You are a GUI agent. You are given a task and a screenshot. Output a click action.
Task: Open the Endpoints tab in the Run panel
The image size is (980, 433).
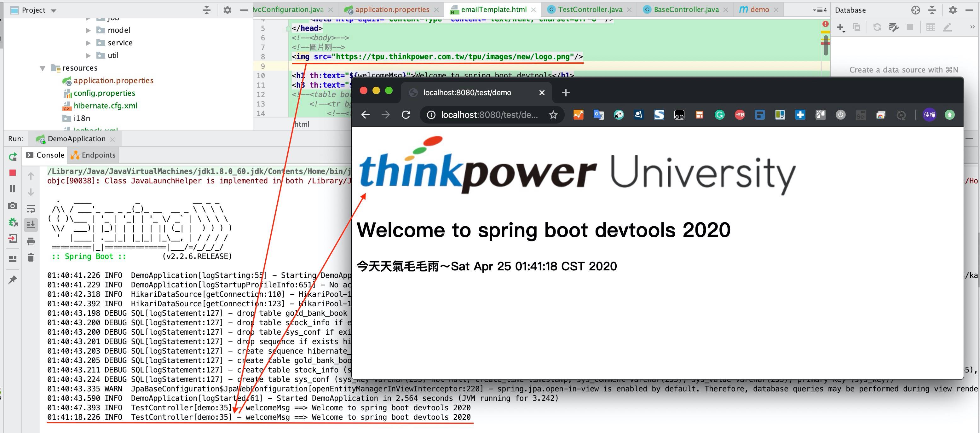(93, 155)
